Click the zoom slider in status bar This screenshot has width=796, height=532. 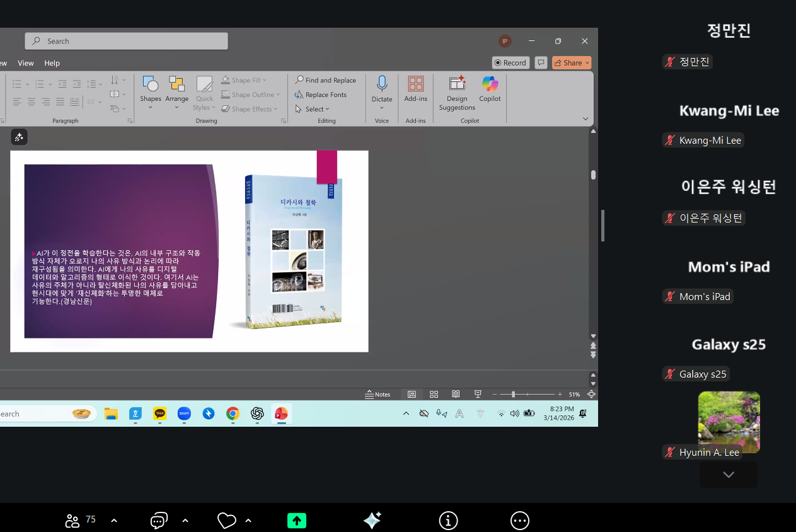click(514, 394)
